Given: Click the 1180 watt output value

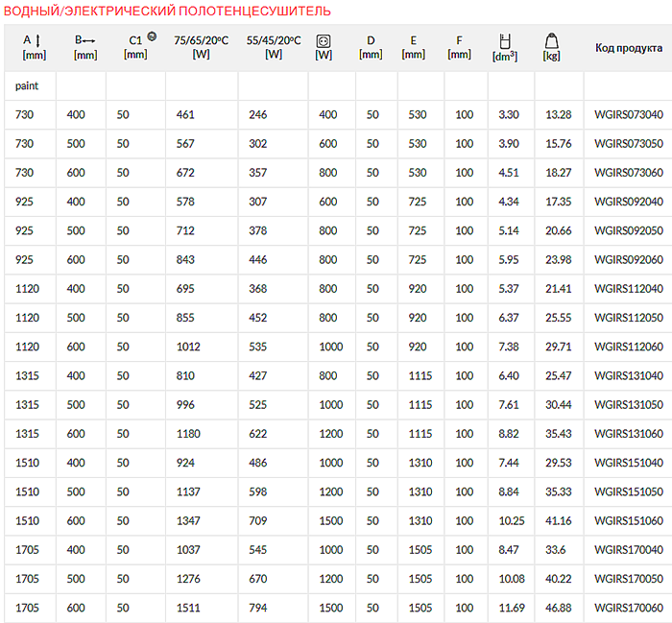Looking at the screenshot, I should 188,434.
